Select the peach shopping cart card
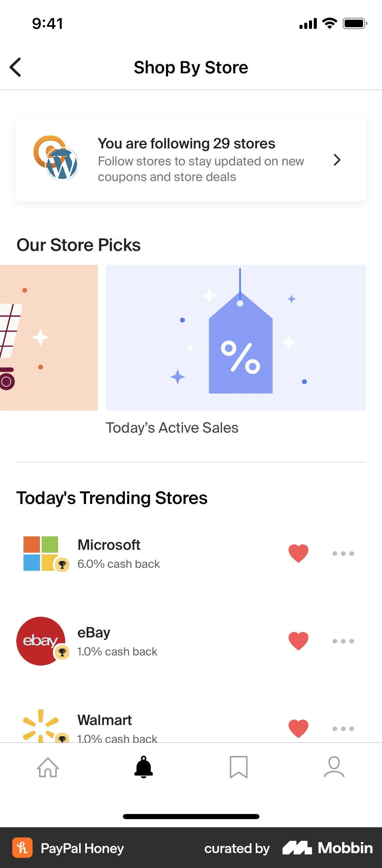The width and height of the screenshot is (382, 868). [x=49, y=338]
